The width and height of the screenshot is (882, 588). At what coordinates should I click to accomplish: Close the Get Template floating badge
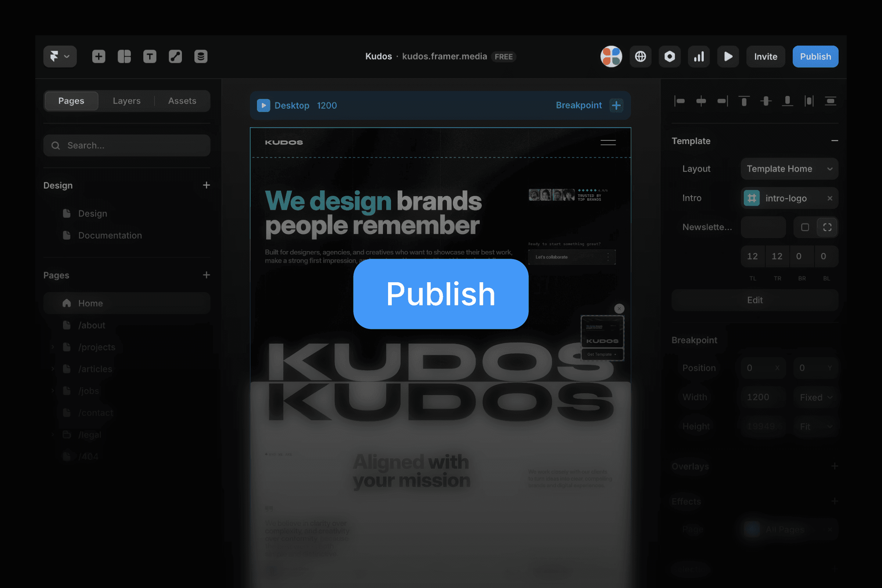pos(619,309)
